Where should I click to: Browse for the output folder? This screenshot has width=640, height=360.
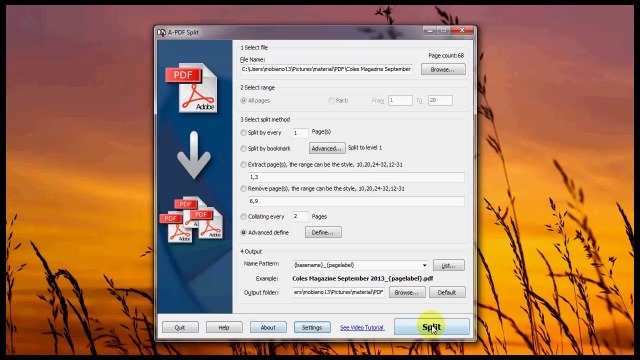click(407, 292)
